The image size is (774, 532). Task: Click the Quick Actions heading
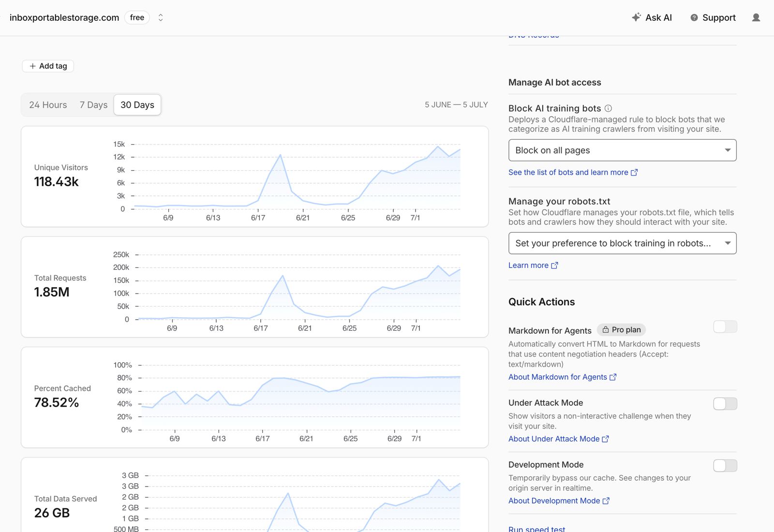point(541,302)
